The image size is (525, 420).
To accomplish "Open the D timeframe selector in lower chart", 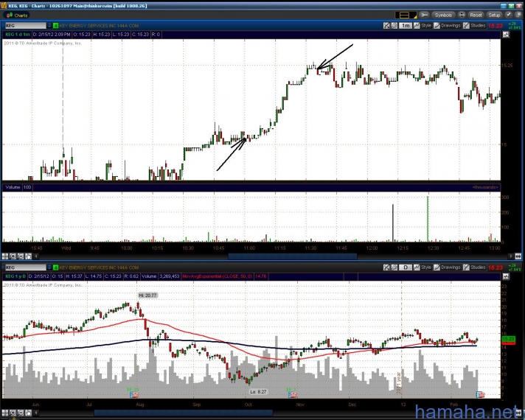I will point(405,267).
